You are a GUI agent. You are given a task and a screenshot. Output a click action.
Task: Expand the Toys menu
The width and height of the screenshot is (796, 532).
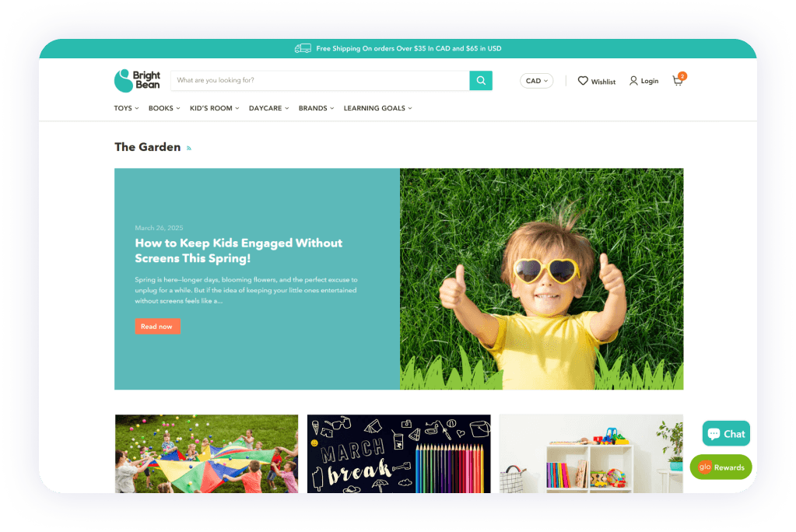click(x=126, y=108)
